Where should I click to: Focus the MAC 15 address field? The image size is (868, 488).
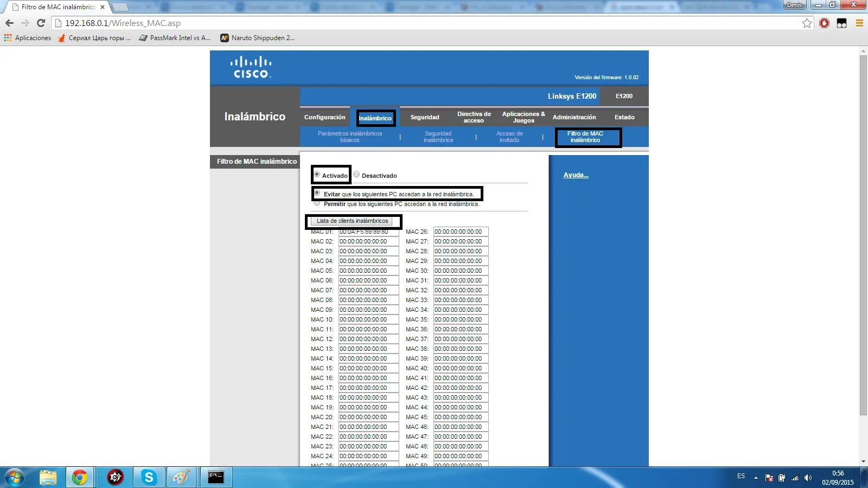point(369,368)
